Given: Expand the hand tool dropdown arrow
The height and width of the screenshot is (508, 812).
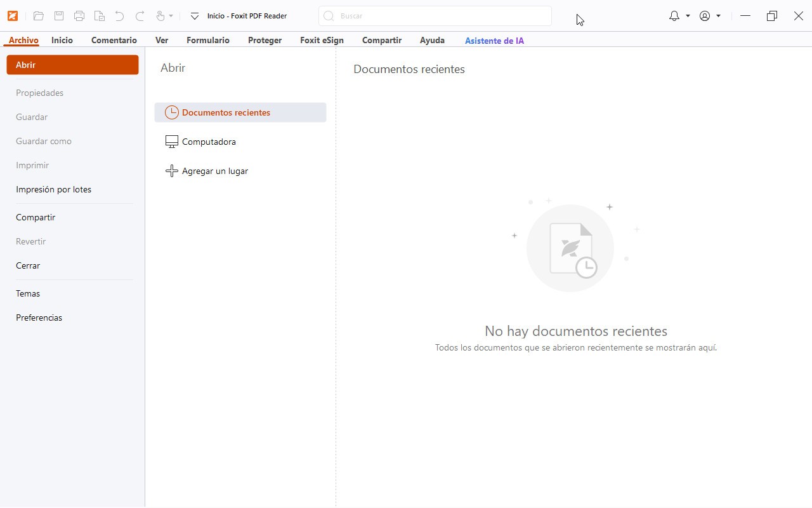Looking at the screenshot, I should click(x=171, y=17).
